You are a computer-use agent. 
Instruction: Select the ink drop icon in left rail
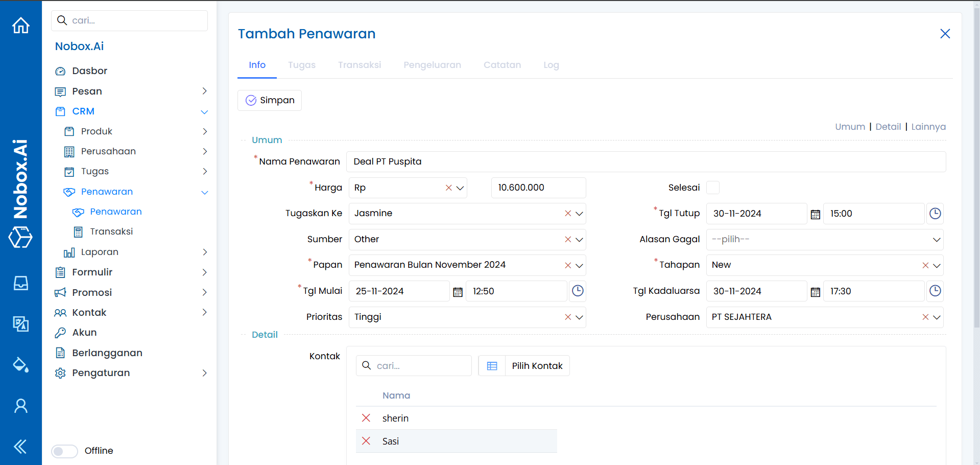tap(20, 365)
